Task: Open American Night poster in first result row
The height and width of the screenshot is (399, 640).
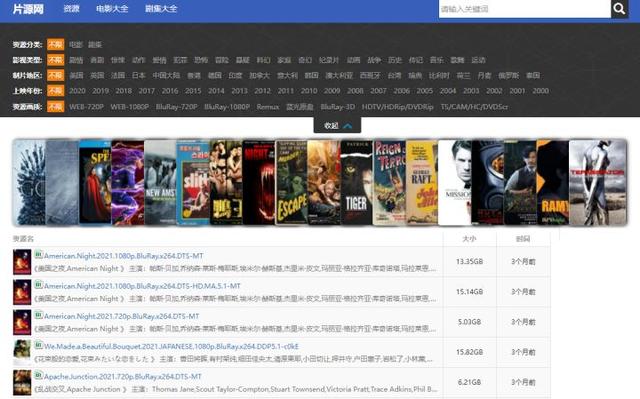Action: 22,262
